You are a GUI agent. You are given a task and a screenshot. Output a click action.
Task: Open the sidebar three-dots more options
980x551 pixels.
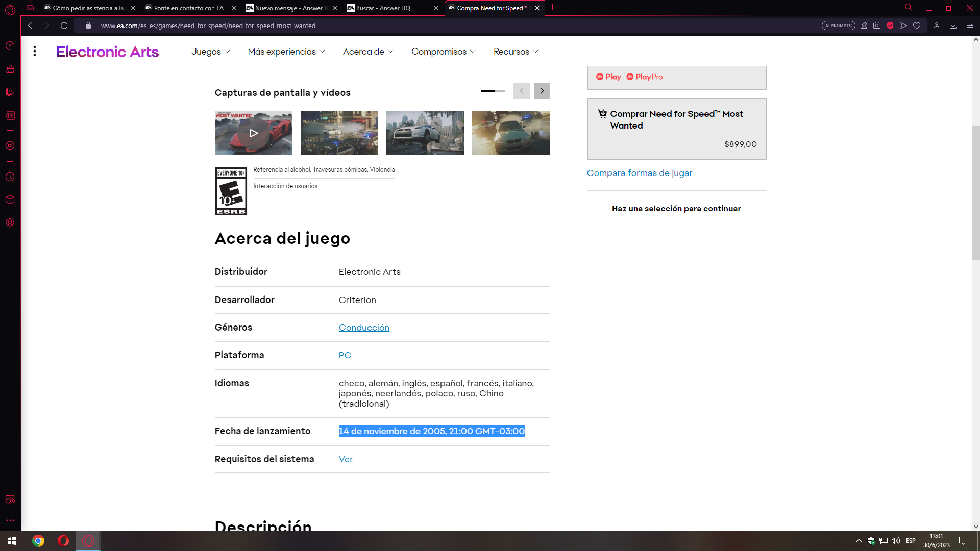(x=10, y=520)
